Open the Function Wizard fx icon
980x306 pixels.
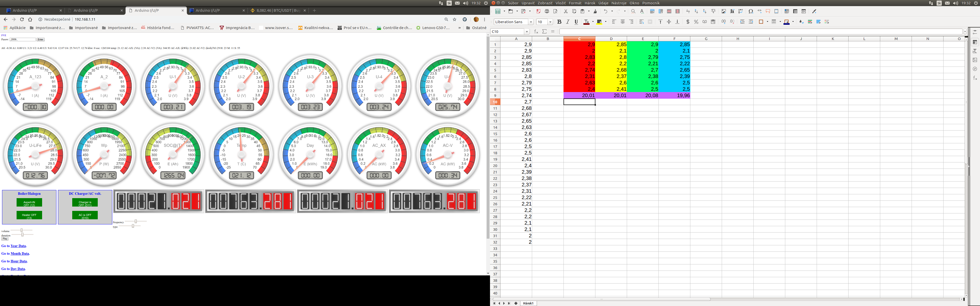[536, 32]
